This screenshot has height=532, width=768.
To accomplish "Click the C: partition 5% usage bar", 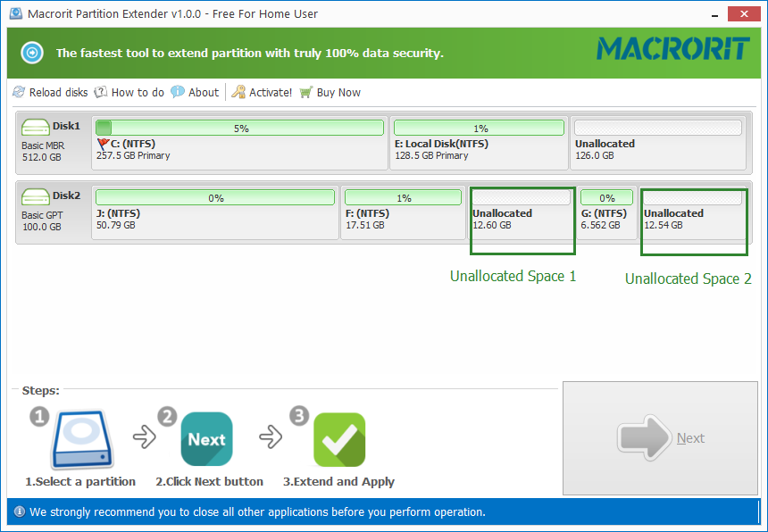I will tap(239, 129).
